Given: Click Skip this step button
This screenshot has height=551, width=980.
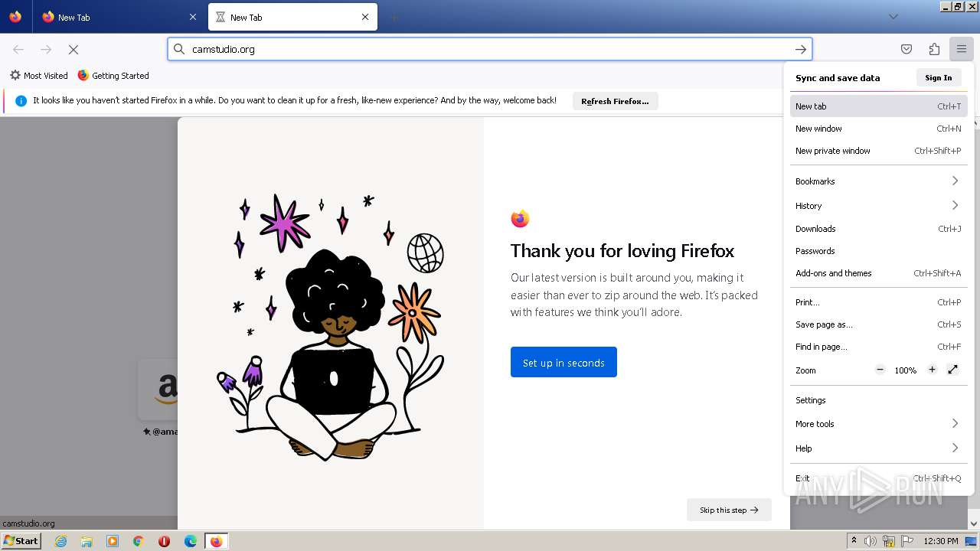Looking at the screenshot, I should (x=729, y=510).
